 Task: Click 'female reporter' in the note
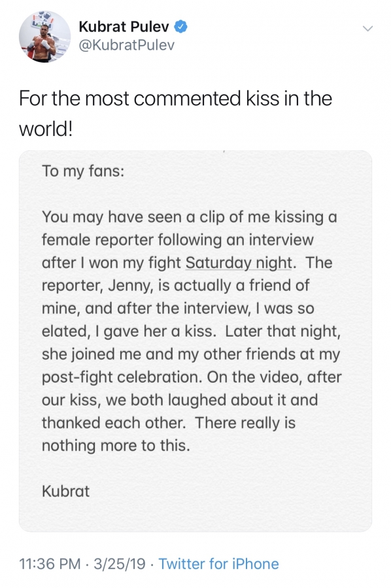[x=97, y=240]
